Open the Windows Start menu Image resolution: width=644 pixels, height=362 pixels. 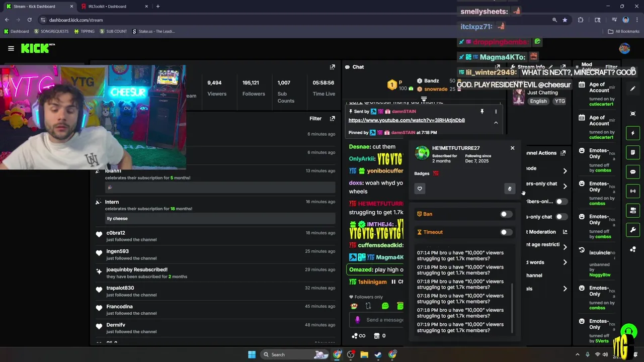[252, 354]
